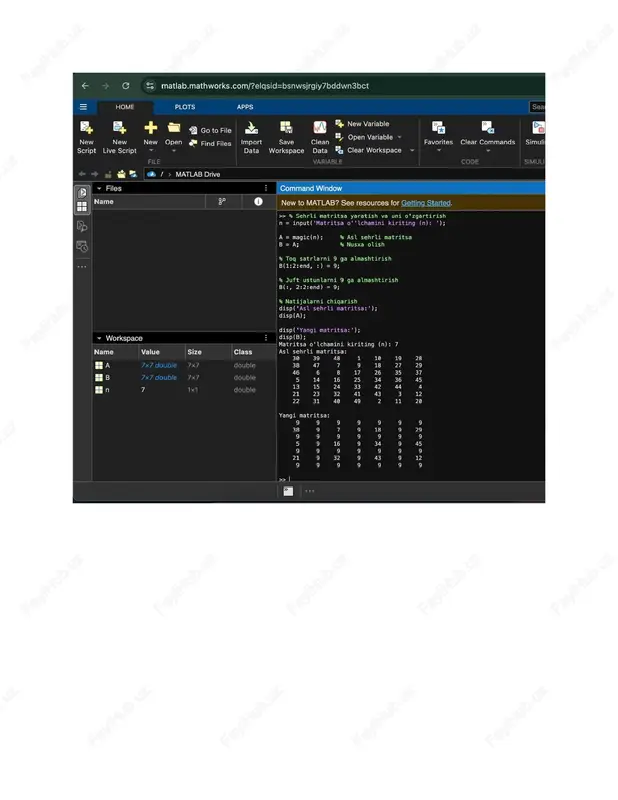This screenshot has width=618, height=800.
Task: Expand the Open Variable dropdown arrow
Action: [400, 137]
